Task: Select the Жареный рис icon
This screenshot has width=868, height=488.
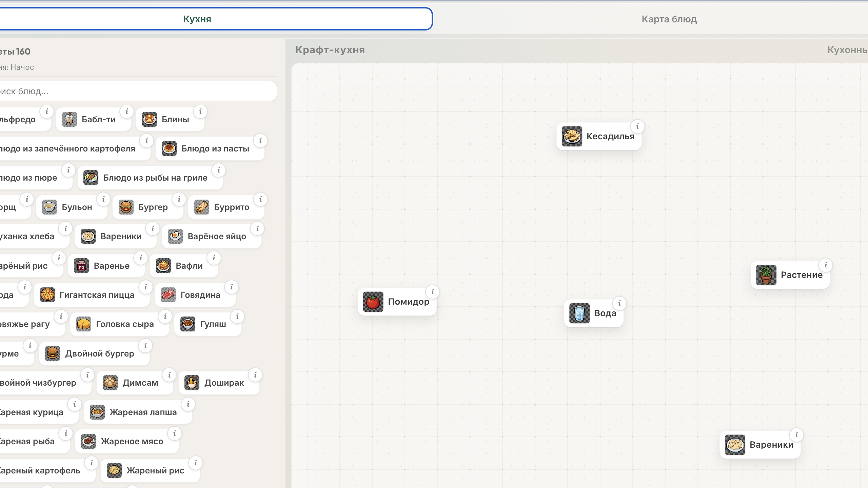Action: pos(114,470)
